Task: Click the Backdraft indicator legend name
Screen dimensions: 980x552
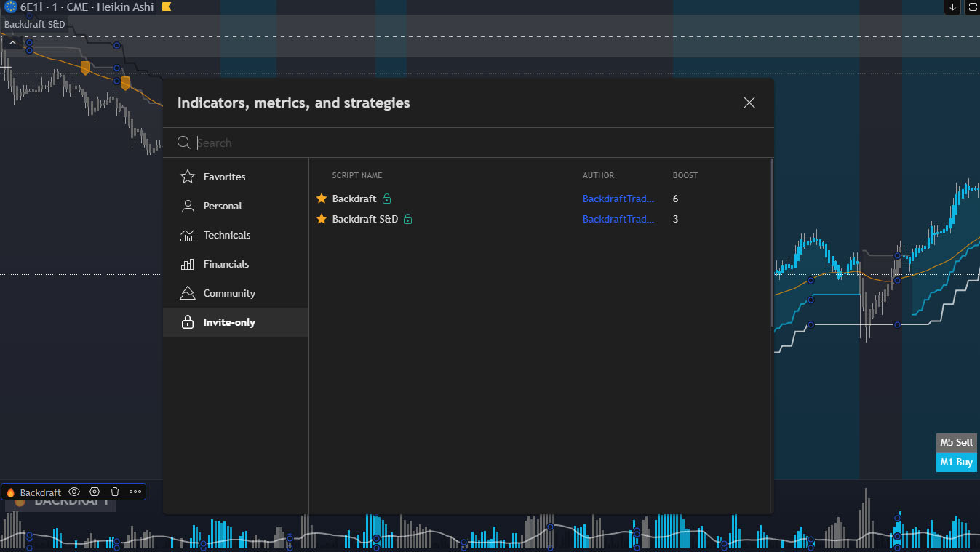Action: (x=41, y=492)
